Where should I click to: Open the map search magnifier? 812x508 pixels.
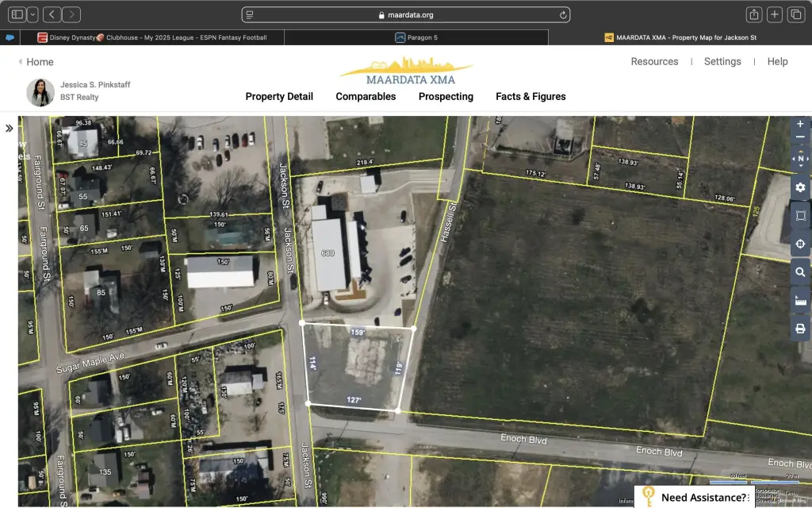pyautogui.click(x=799, y=272)
